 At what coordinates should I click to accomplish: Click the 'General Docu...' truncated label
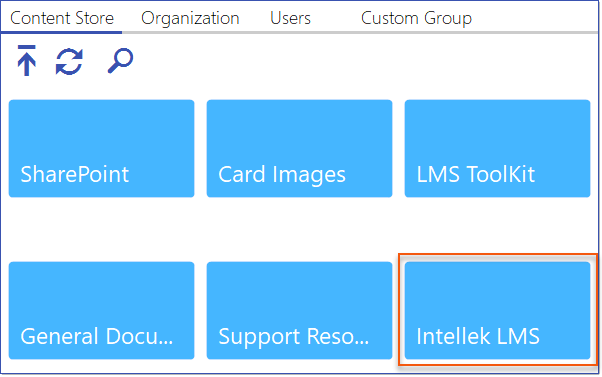pyautogui.click(x=97, y=336)
